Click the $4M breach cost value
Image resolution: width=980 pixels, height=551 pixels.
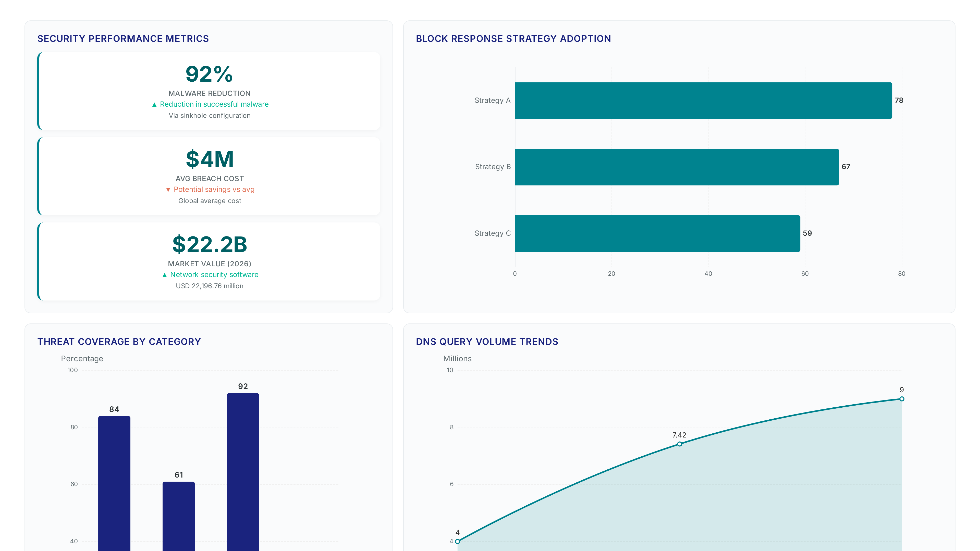pyautogui.click(x=210, y=159)
